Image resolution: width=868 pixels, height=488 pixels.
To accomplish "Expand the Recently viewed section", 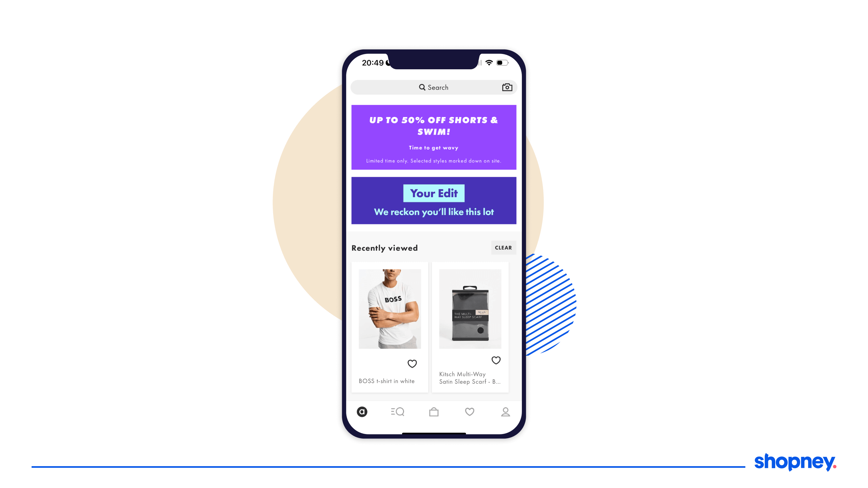I will [384, 248].
